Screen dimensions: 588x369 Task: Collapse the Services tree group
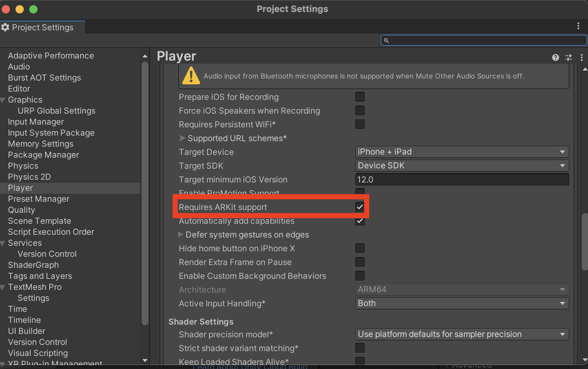coord(3,243)
